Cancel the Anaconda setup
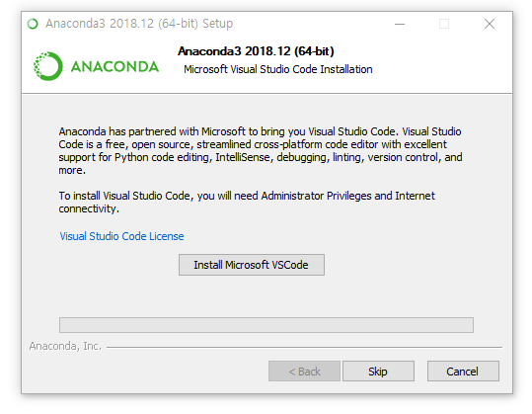 point(463,371)
